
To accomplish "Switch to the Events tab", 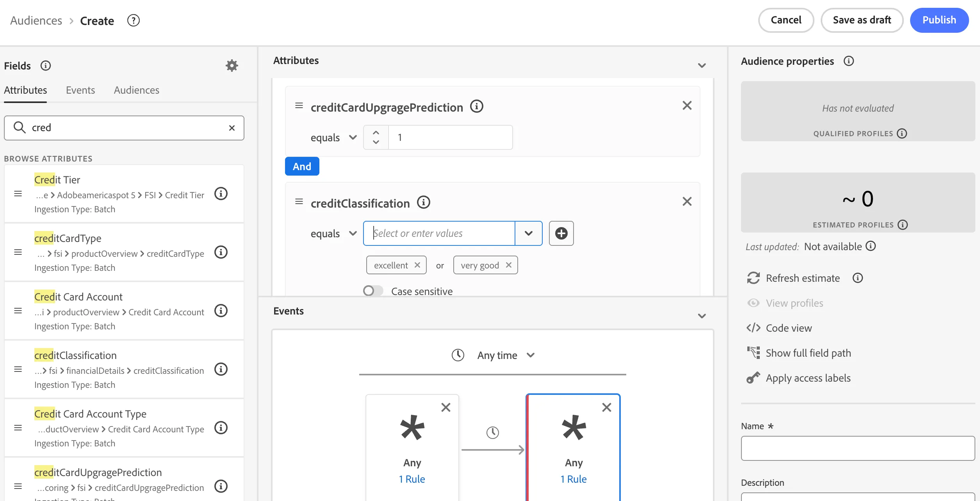I will tap(80, 90).
